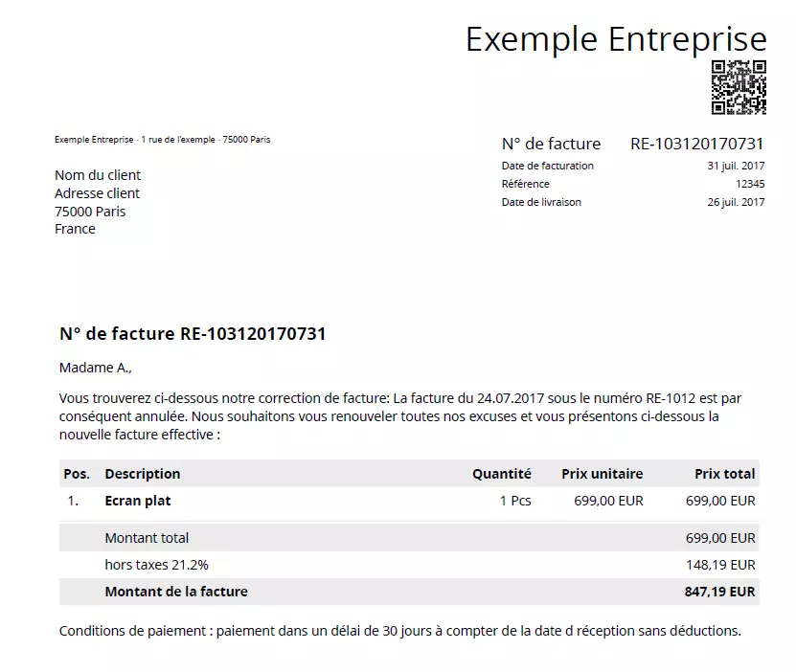Click the "Référence" label
796x672 pixels.
(x=525, y=184)
